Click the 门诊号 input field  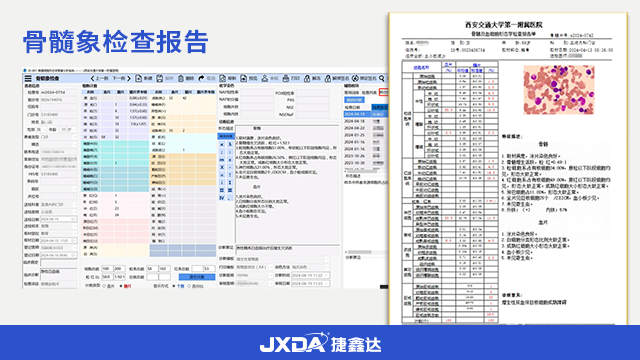[x=59, y=115]
